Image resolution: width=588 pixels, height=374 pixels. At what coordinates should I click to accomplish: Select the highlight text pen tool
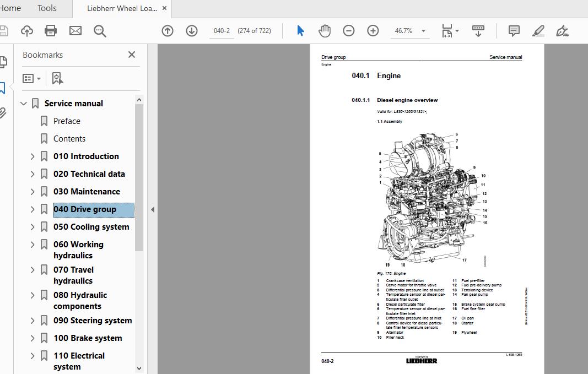point(538,31)
